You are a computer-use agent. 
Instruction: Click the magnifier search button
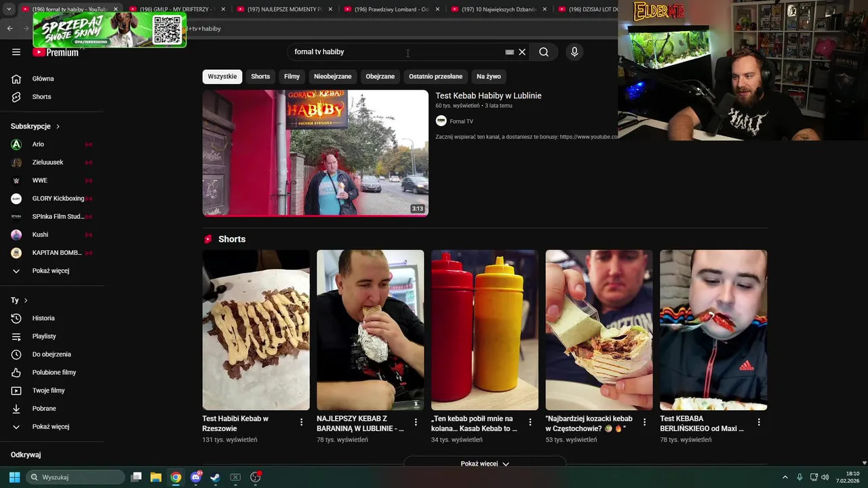tap(544, 52)
